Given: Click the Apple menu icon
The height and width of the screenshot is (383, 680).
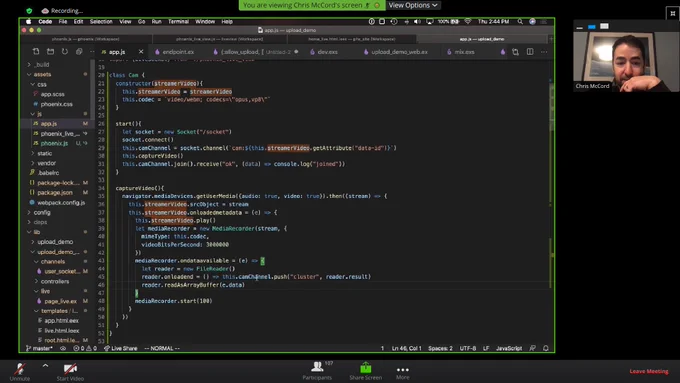Looking at the screenshot, I should [29, 21].
